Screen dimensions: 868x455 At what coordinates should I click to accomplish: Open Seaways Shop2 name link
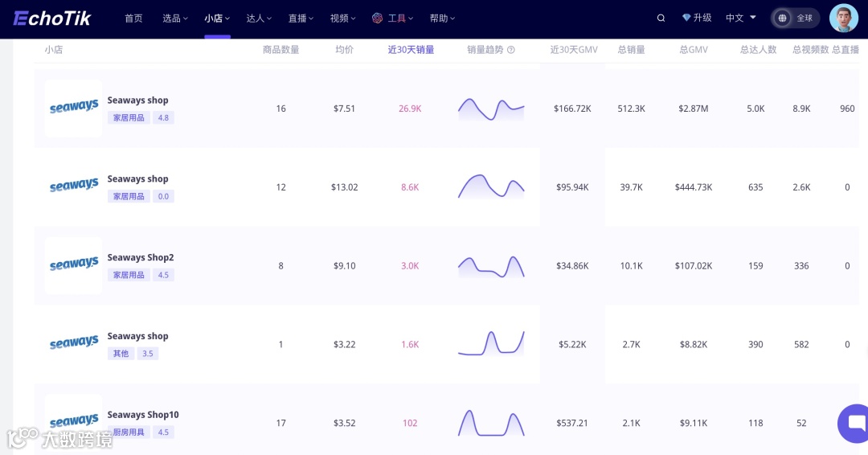(x=141, y=257)
